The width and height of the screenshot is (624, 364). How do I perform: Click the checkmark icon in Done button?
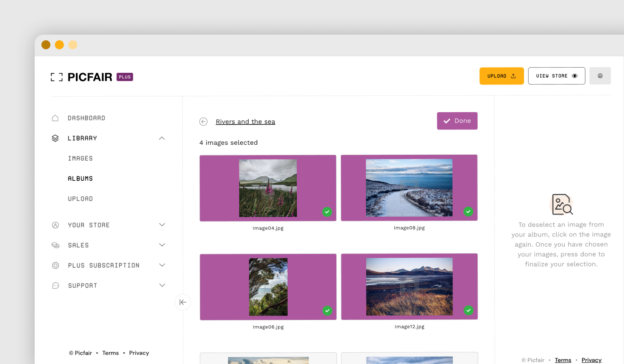click(447, 121)
